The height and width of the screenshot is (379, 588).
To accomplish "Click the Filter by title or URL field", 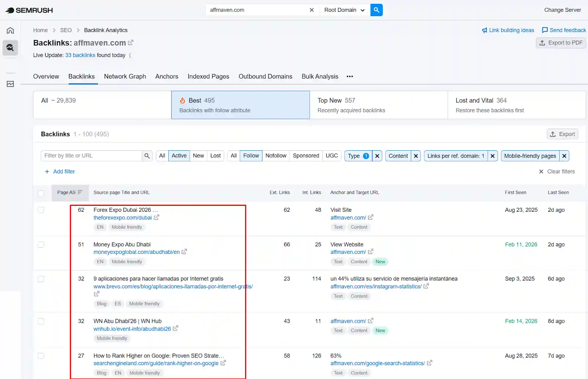I will (92, 155).
